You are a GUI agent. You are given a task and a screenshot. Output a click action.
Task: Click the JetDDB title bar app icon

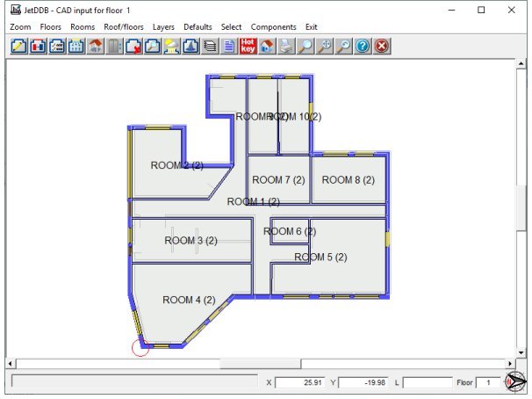(x=15, y=10)
